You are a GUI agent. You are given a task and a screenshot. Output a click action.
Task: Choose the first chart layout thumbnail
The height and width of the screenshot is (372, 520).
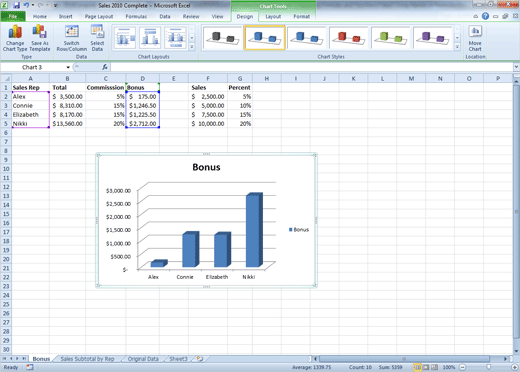pos(124,38)
